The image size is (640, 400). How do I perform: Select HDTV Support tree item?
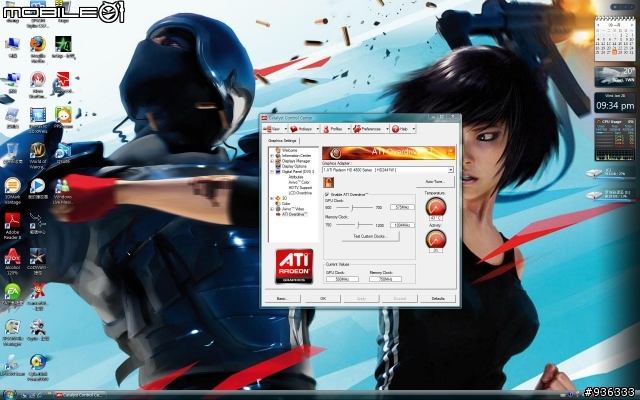[300, 187]
